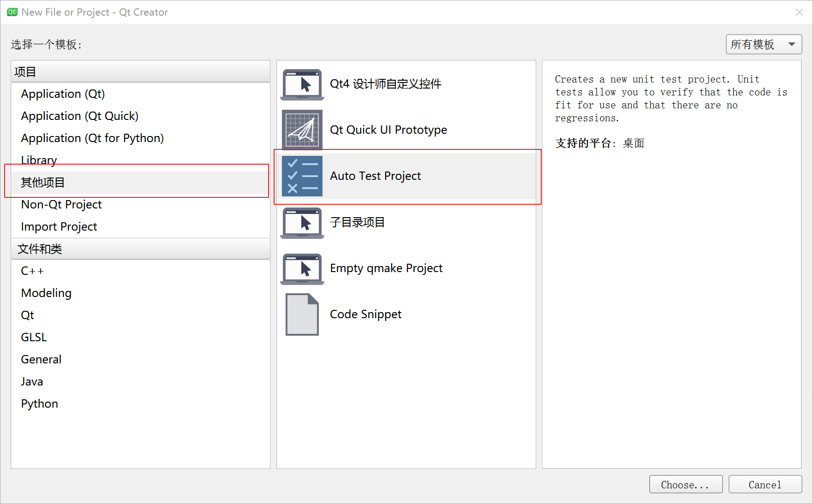813x504 pixels.
Task: Click the Qt Creator logo in title bar
Action: (x=12, y=12)
